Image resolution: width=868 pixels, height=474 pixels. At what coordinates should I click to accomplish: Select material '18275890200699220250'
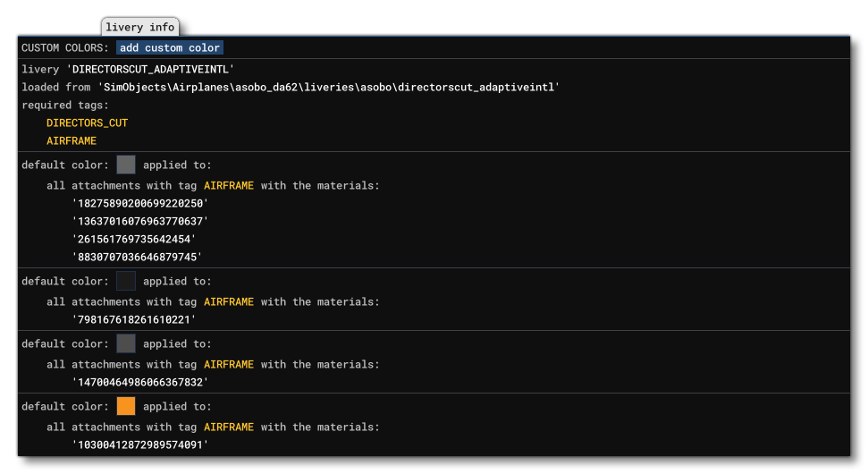click(x=139, y=203)
